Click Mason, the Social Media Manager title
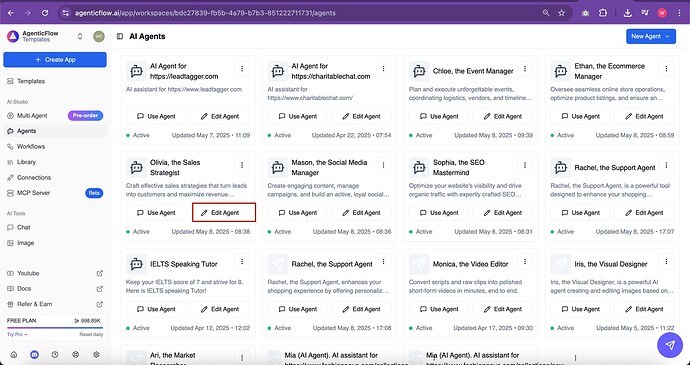The width and height of the screenshot is (690, 365). [x=329, y=168]
